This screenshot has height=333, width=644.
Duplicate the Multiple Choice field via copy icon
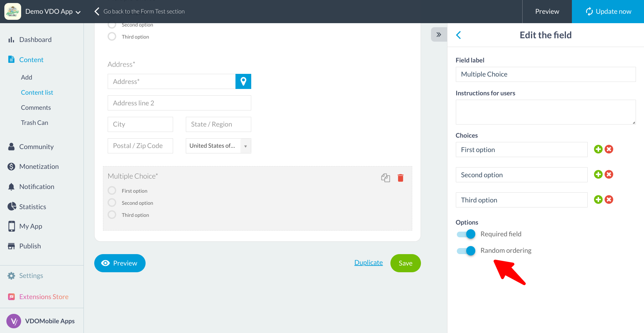coord(386,178)
